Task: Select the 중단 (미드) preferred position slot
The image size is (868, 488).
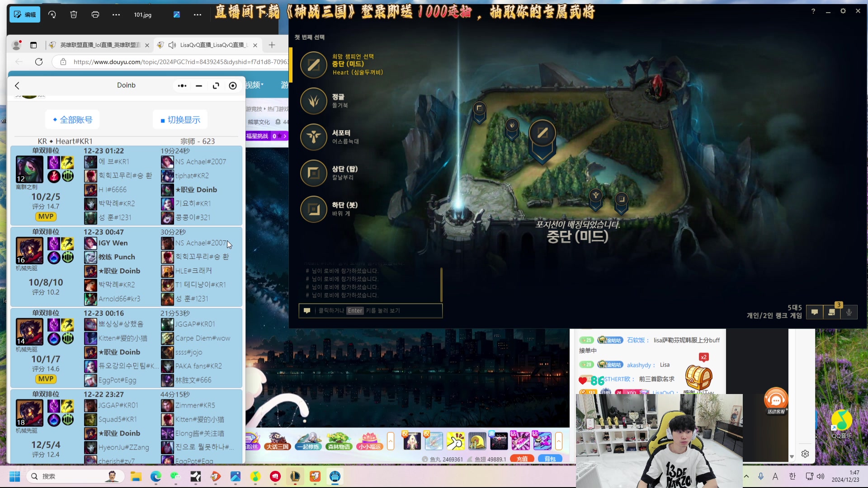Action: (x=342, y=64)
